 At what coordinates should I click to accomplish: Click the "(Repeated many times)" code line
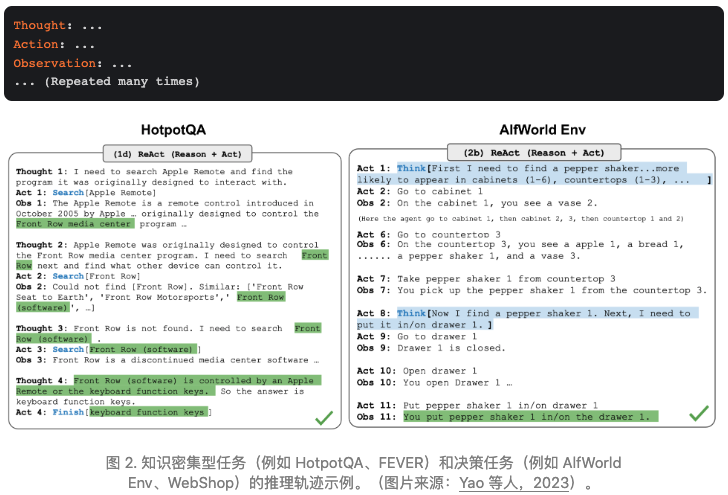point(106,81)
